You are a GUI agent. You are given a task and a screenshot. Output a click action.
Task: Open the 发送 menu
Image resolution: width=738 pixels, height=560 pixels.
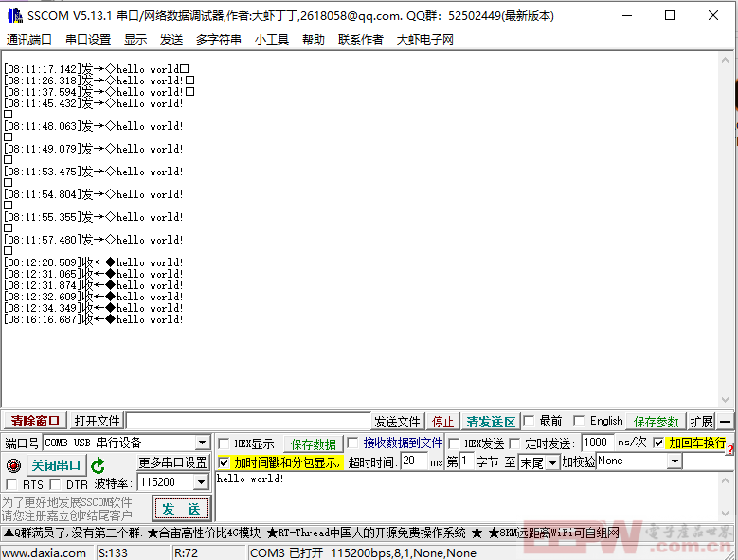pos(171,39)
